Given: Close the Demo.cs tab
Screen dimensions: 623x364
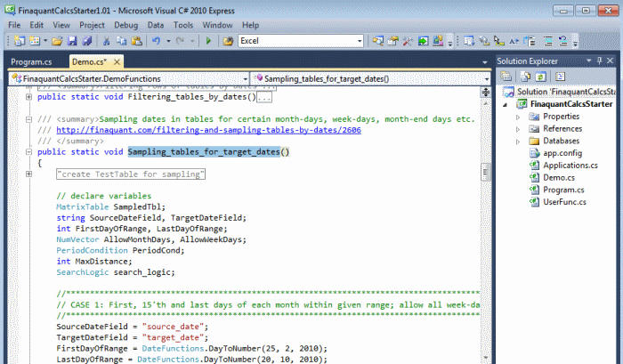Looking at the screenshot, I should point(117,62).
